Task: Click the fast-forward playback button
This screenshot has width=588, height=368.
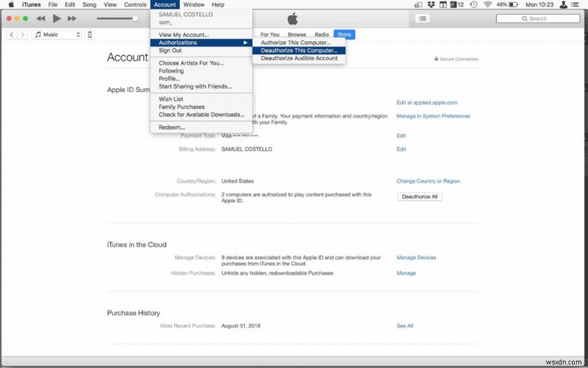Action: click(72, 18)
